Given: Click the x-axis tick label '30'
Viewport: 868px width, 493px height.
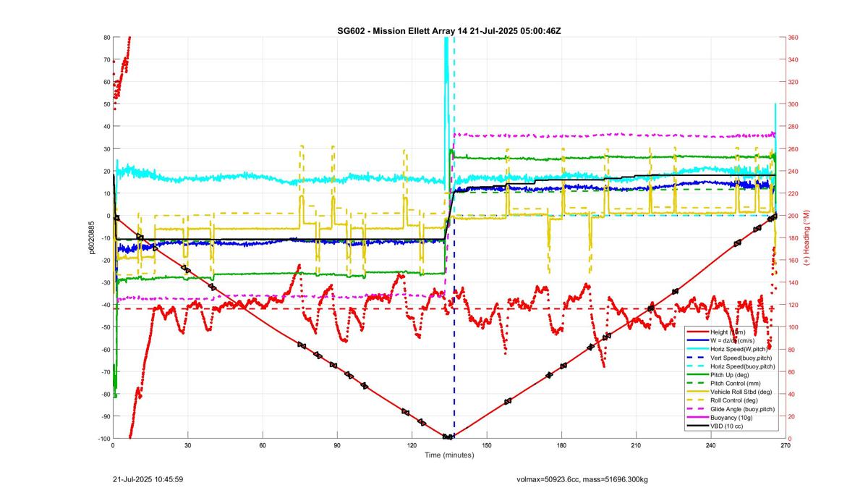Looking at the screenshot, I should pyautogui.click(x=187, y=446).
